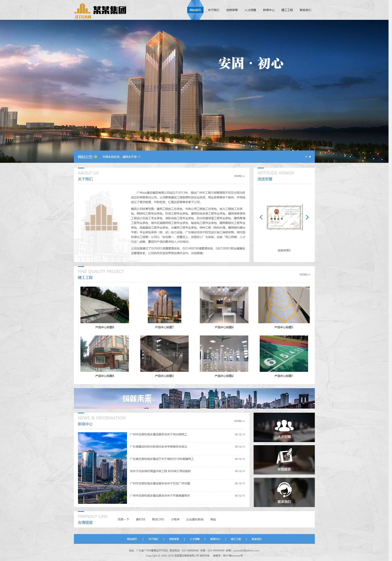Select the first hero banner slide dot
The height and width of the screenshot is (561, 392).
click(x=192, y=147)
